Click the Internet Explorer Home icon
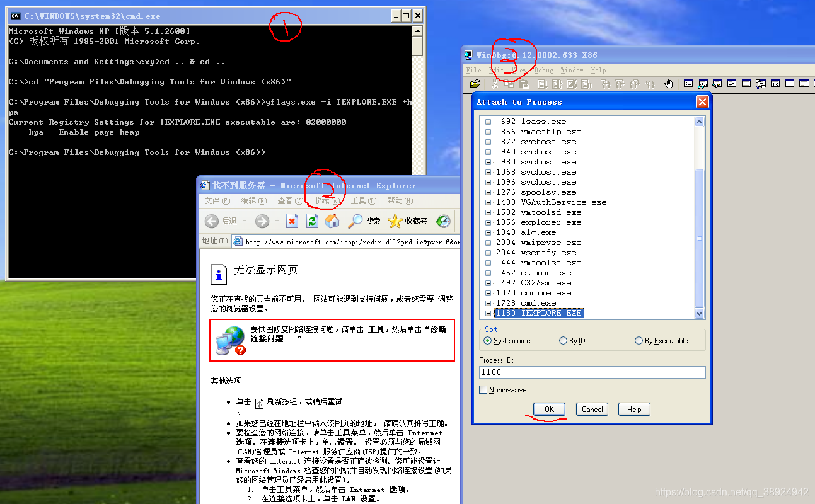This screenshot has height=504, width=815. [332, 220]
